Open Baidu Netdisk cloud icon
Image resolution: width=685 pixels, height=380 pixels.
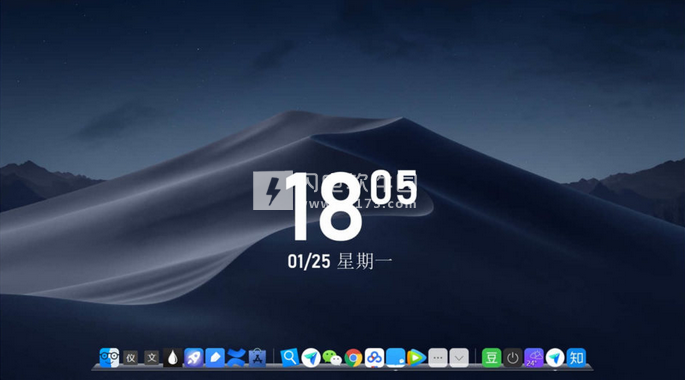374,358
